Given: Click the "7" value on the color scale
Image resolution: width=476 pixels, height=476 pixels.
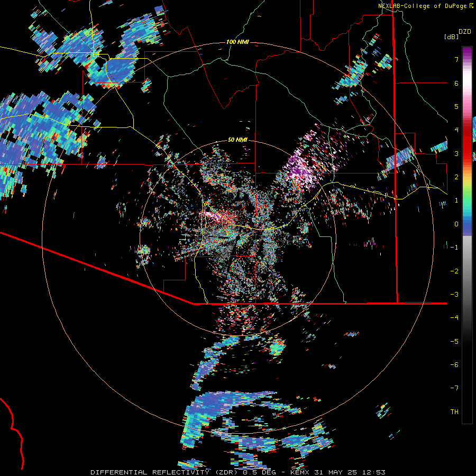Looking at the screenshot, I should pos(456,59).
